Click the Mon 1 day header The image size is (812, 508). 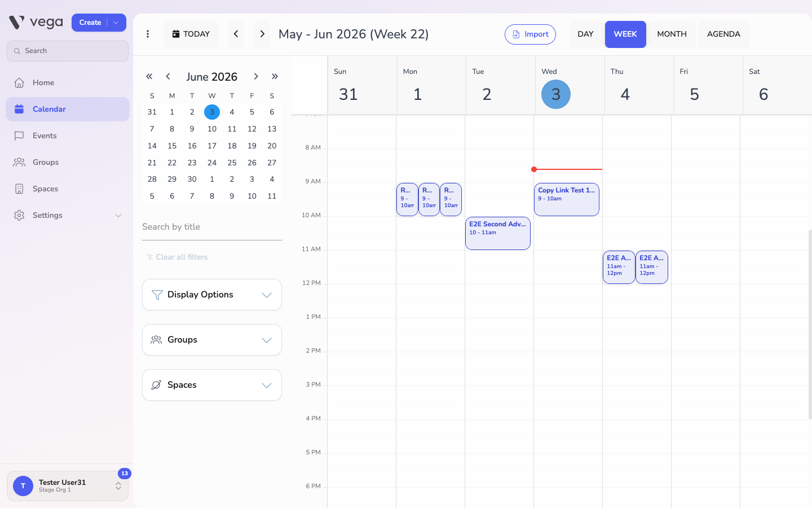click(x=431, y=85)
